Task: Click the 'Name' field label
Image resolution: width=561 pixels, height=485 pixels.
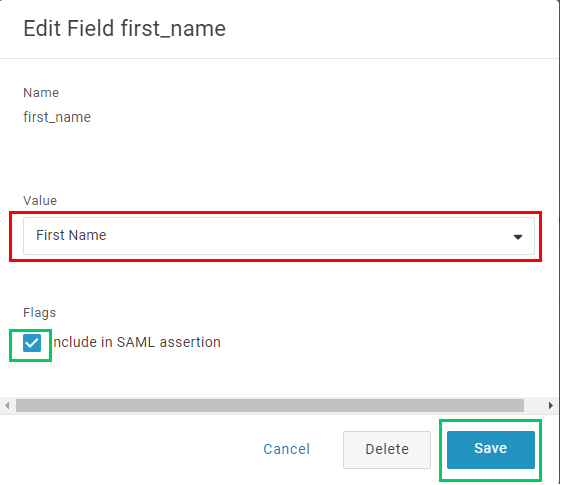Action: point(41,93)
